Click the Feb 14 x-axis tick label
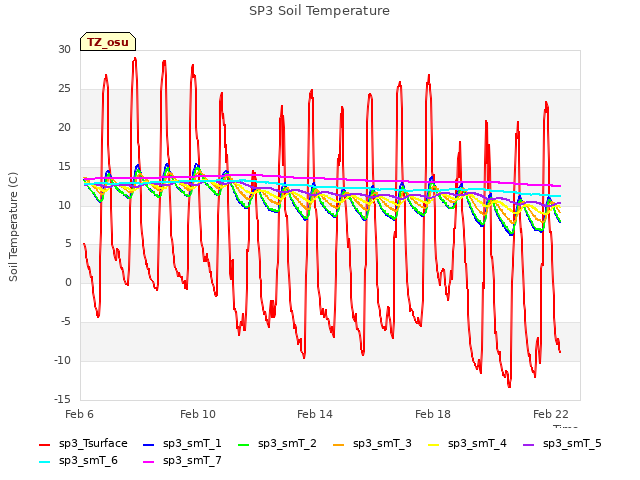The image size is (640, 480). (315, 414)
